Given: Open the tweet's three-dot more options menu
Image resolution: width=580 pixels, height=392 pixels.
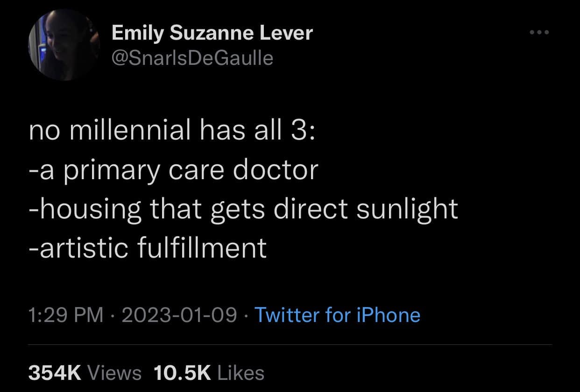Looking at the screenshot, I should [540, 33].
